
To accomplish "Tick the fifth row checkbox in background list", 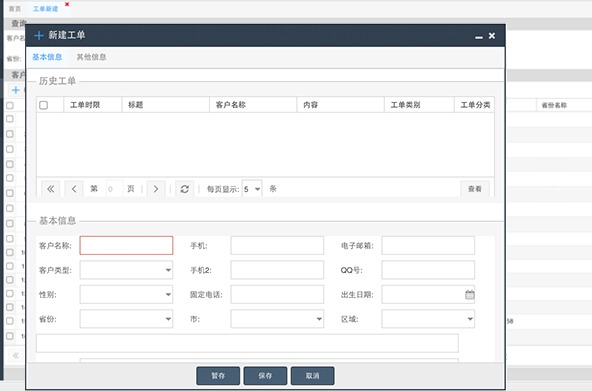I will (10, 178).
